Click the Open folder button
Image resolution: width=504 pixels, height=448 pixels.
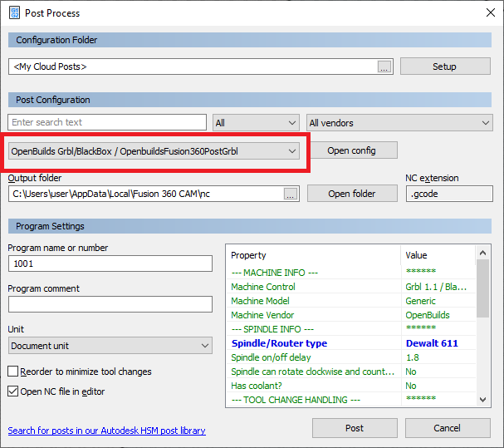tap(351, 194)
